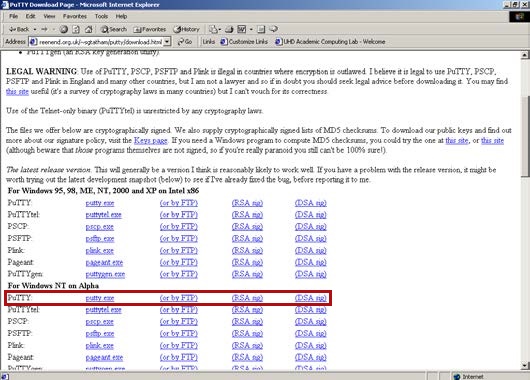Click the vertical scrollbar down arrow
Viewport: 530px width, 380px height.
[525, 365]
